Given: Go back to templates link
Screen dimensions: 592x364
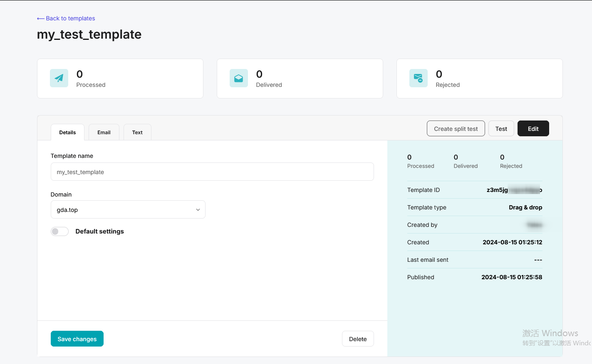Looking at the screenshot, I should click(x=70, y=19).
